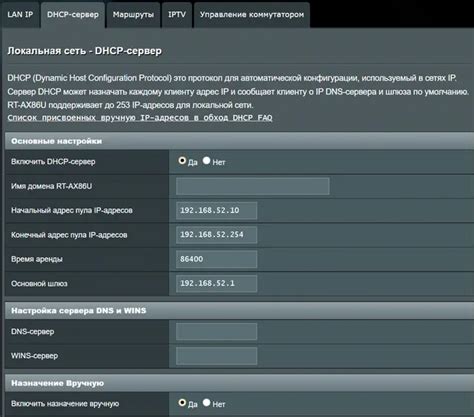Click the Конечный адрес пула IP-адресов label
The image size is (474, 417).
(69, 235)
